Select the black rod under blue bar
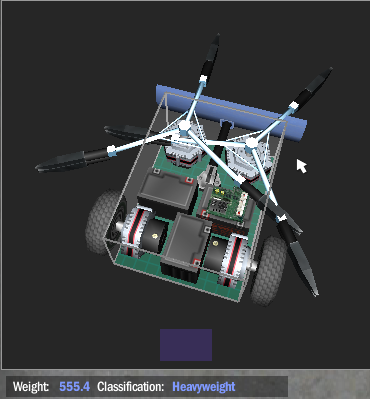The height and width of the screenshot is (399, 370). (221, 140)
